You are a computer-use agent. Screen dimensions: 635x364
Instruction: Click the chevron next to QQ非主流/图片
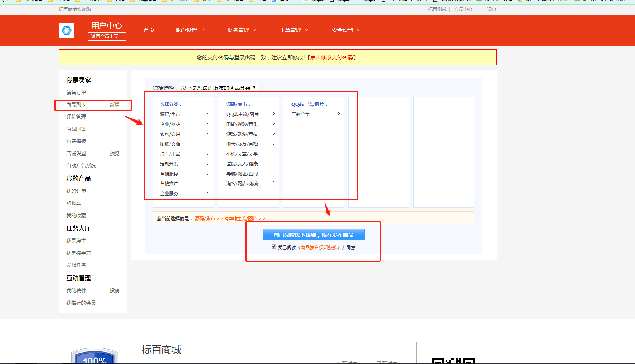(x=274, y=114)
